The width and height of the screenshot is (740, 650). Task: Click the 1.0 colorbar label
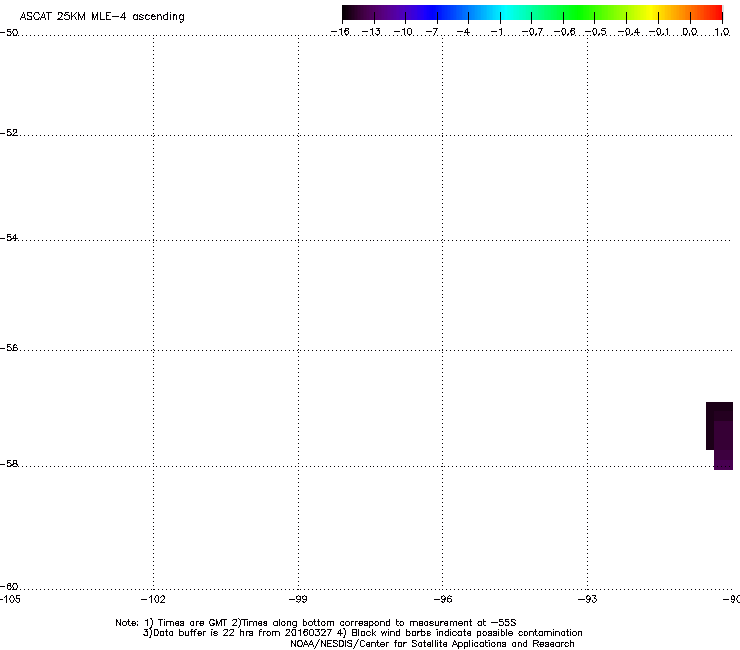[x=722, y=32]
